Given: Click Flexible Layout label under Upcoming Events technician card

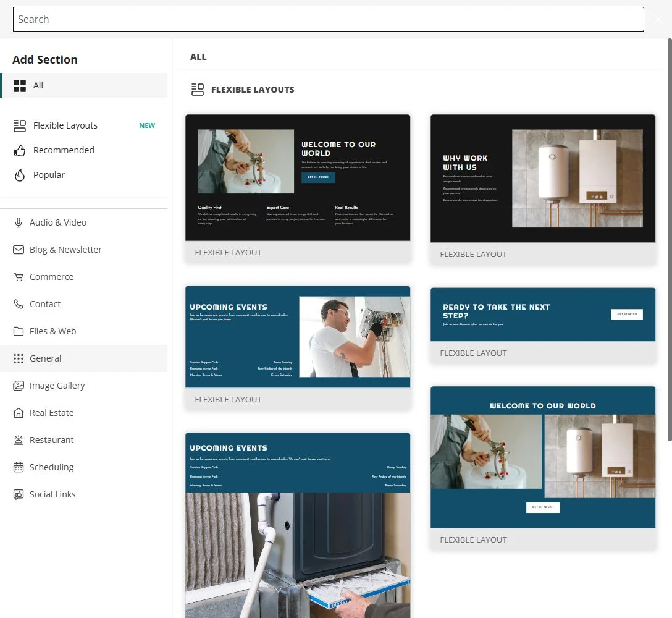Looking at the screenshot, I should coord(228,399).
